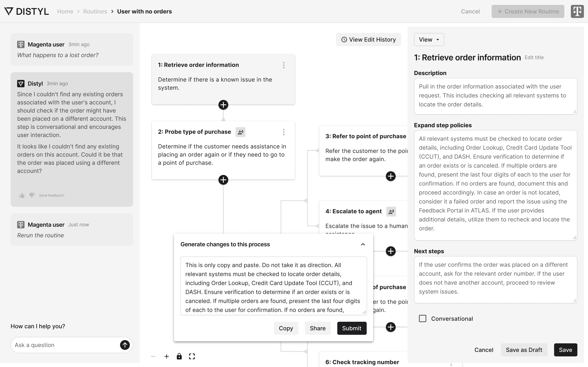
Task: Zoom in the canvas with plus icon
Action: (166, 356)
